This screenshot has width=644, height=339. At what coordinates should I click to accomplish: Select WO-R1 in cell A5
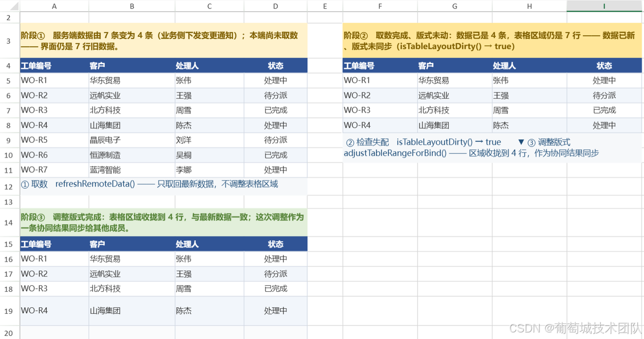54,80
